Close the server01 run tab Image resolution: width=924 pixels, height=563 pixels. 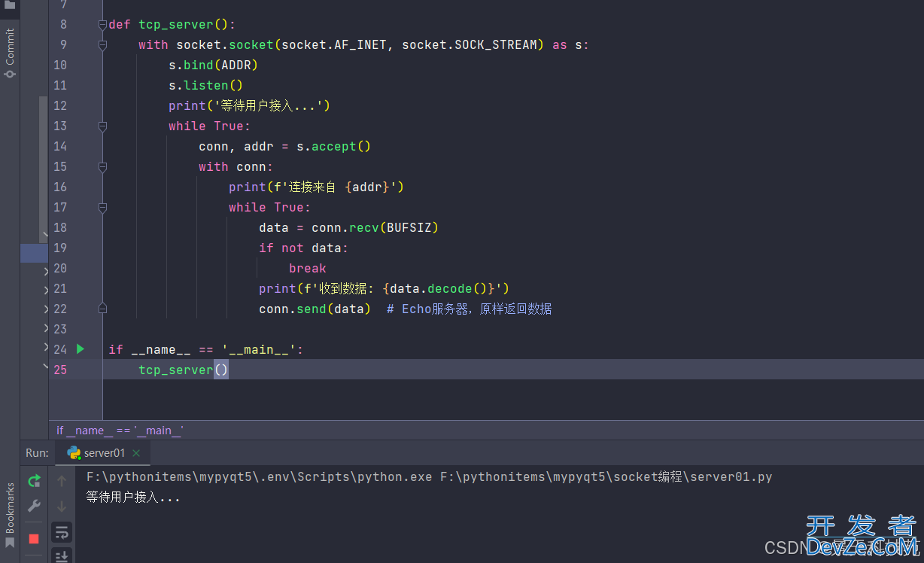pos(136,453)
